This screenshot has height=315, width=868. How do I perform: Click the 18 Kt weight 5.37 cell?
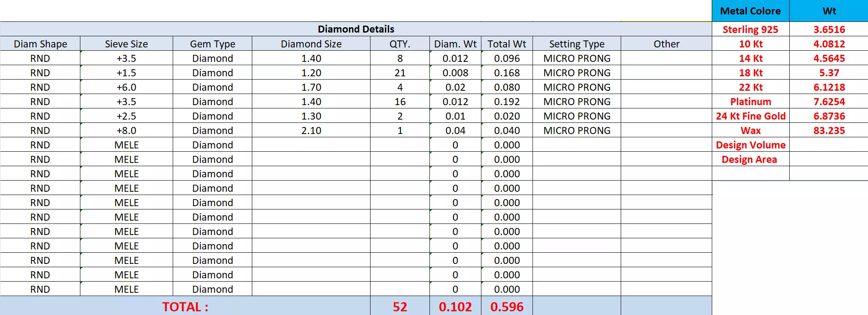[x=829, y=73]
